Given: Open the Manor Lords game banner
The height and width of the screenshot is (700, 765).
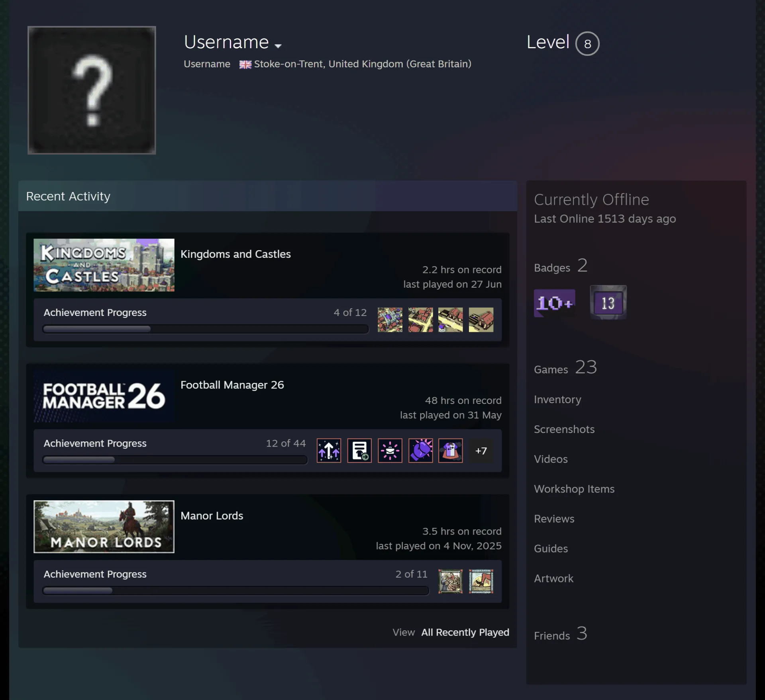Looking at the screenshot, I should click(104, 527).
